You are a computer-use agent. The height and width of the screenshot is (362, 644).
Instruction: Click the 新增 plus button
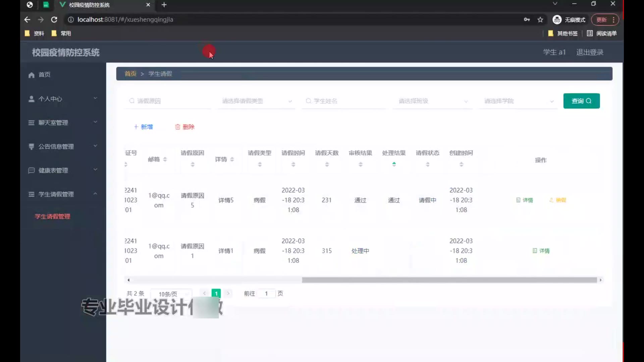(144, 127)
